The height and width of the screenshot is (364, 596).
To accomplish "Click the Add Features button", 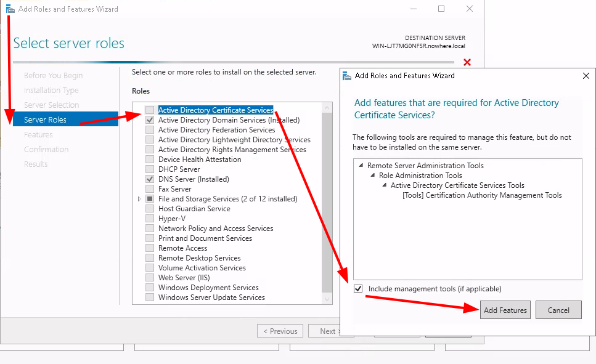I will point(505,310).
